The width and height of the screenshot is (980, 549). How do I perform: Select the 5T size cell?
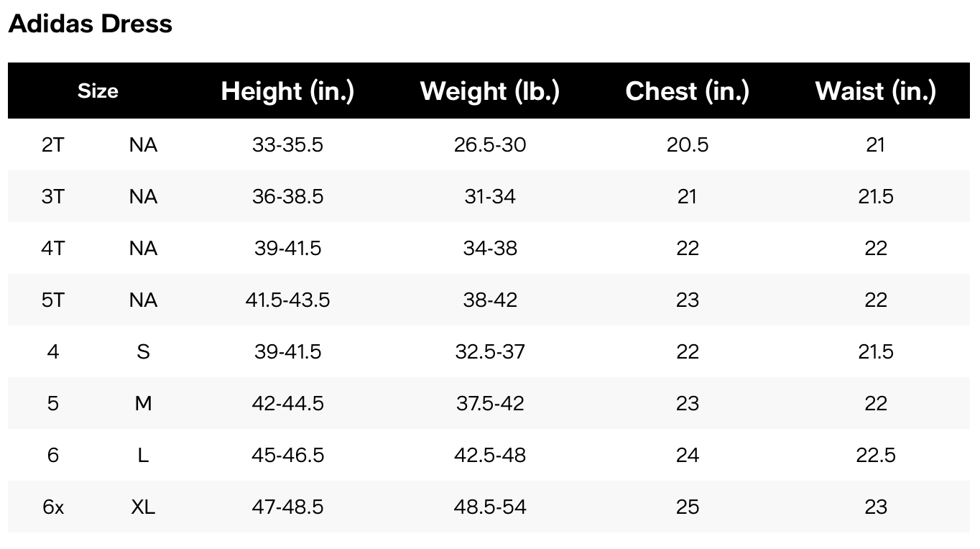coord(53,300)
